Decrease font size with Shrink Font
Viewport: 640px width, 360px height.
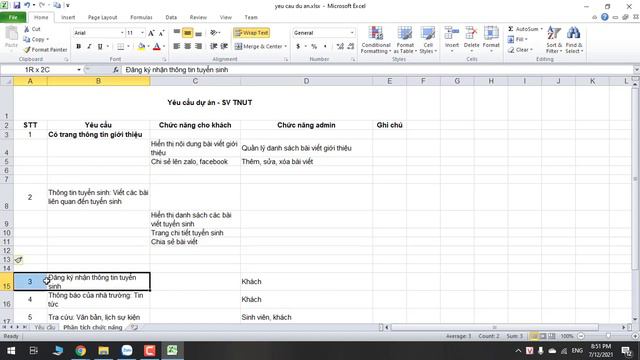(162, 33)
